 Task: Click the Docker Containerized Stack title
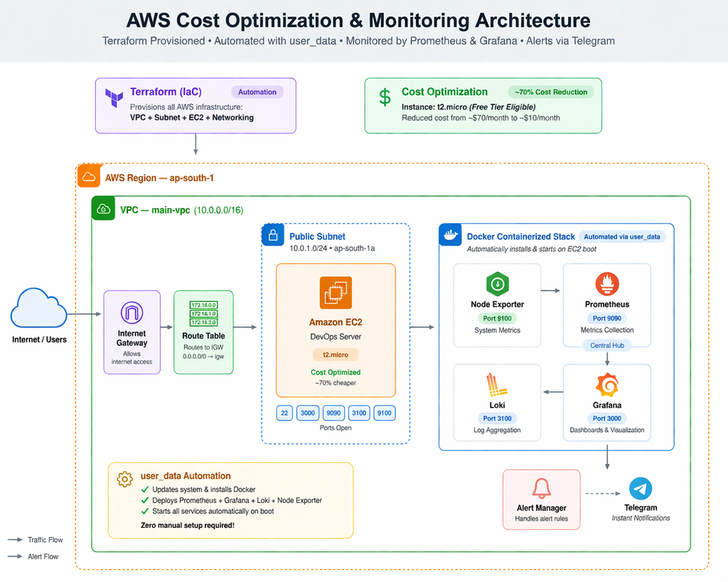point(521,236)
